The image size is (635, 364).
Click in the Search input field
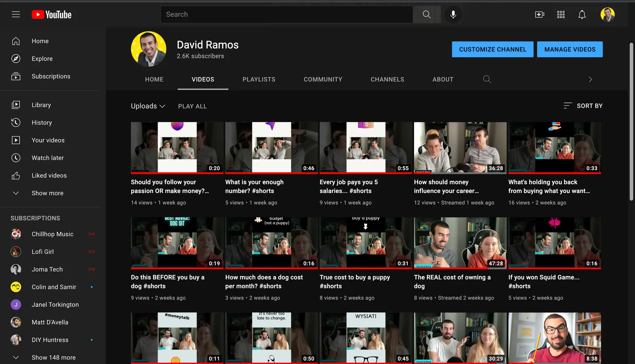(287, 14)
